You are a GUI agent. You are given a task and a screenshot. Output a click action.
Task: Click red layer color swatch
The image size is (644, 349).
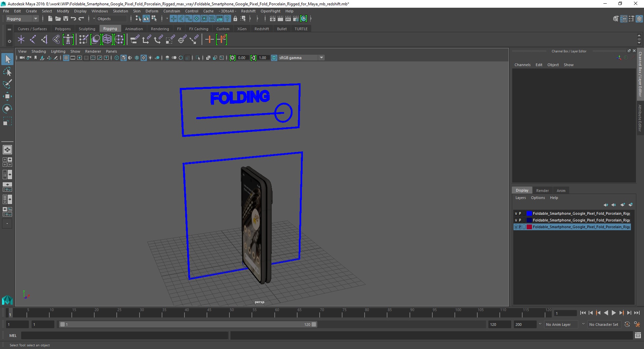[529, 227]
